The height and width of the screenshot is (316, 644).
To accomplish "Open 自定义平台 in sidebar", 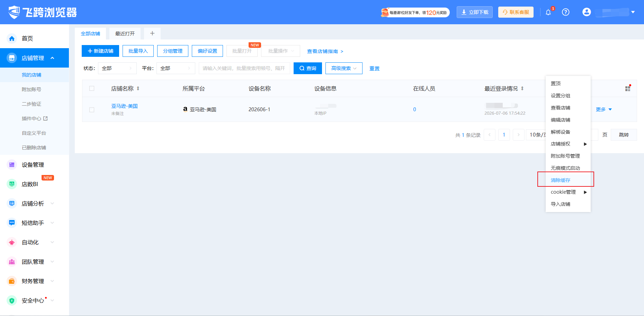I will [34, 133].
